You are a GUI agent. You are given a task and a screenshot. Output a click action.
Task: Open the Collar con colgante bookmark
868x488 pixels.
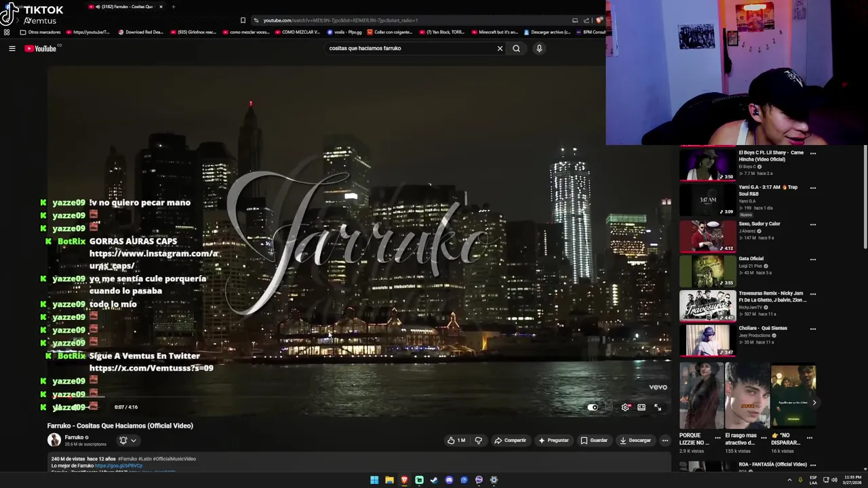(391, 32)
